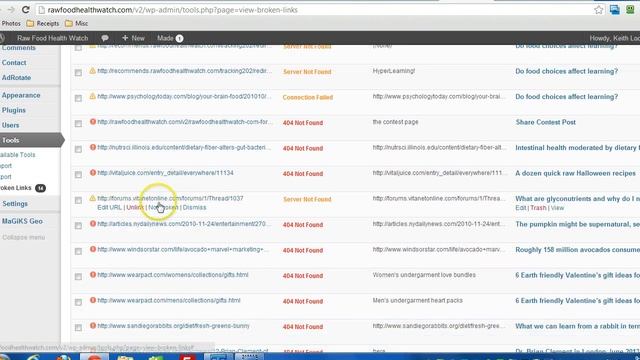Click the 'Men's undergarment heart packs' text
The image size is (640, 360).
click(418, 300)
